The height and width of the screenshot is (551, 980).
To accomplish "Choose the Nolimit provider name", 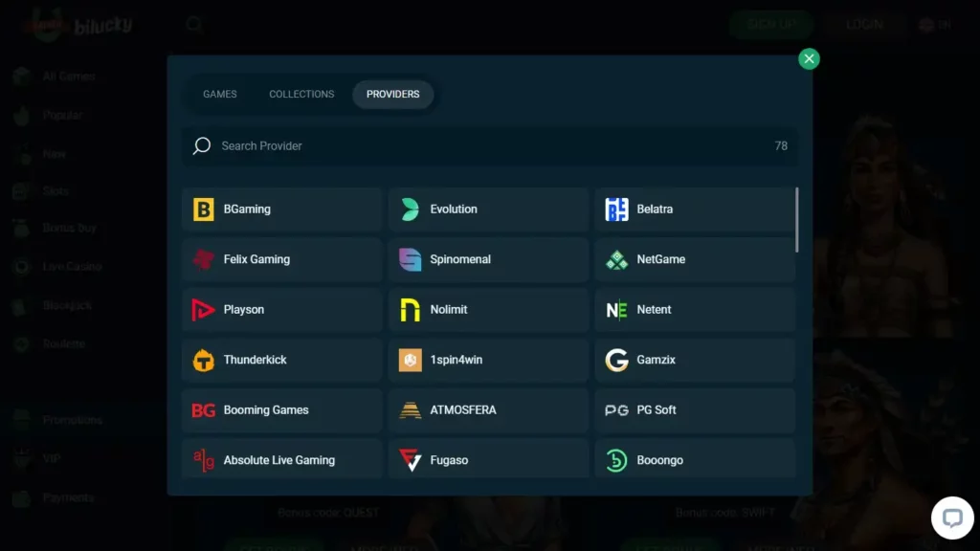I will 448,310.
